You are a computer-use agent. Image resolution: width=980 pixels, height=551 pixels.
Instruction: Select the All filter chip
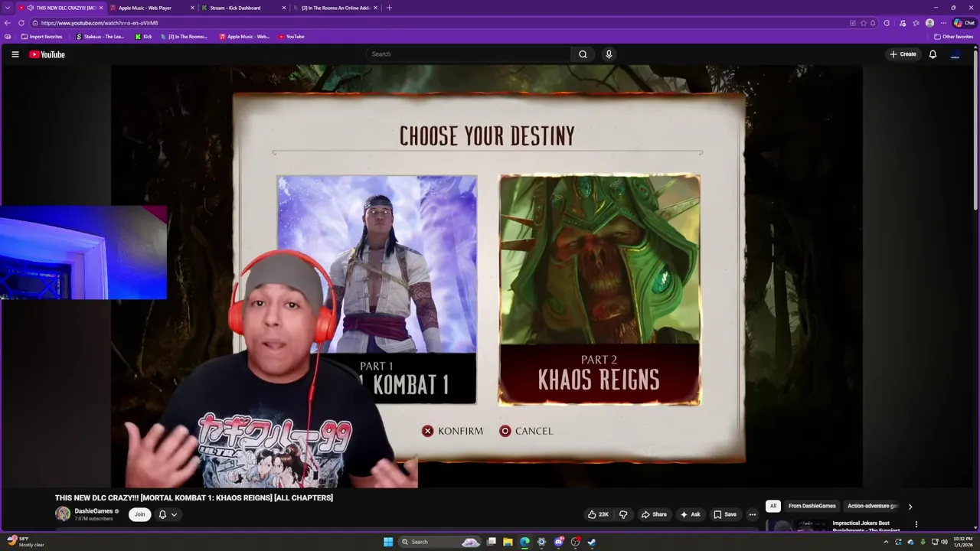(x=773, y=506)
